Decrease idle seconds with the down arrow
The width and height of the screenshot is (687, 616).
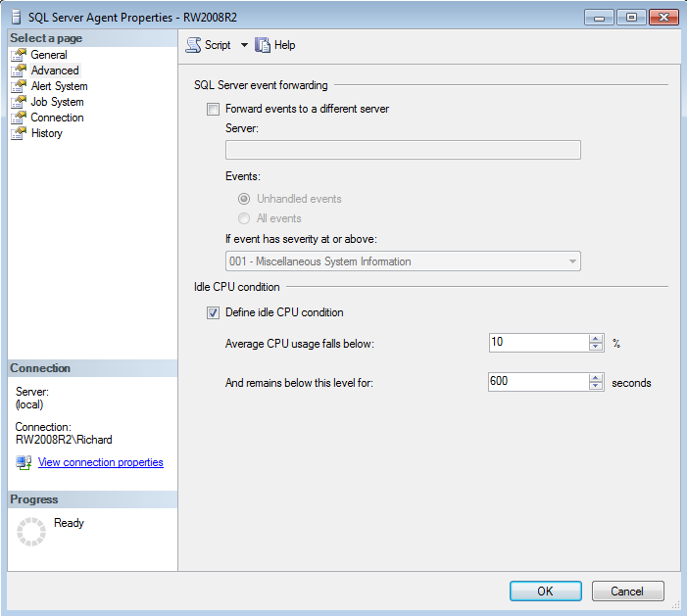tap(596, 386)
